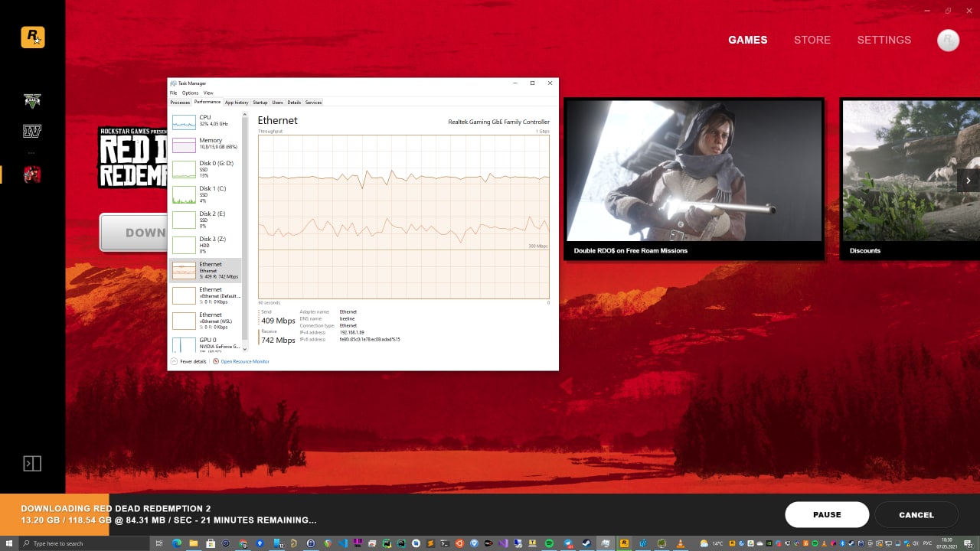Viewport: 980px width, 551px height.
Task: Select GPU 0 NVIDIA GeForce item
Action: tap(204, 344)
